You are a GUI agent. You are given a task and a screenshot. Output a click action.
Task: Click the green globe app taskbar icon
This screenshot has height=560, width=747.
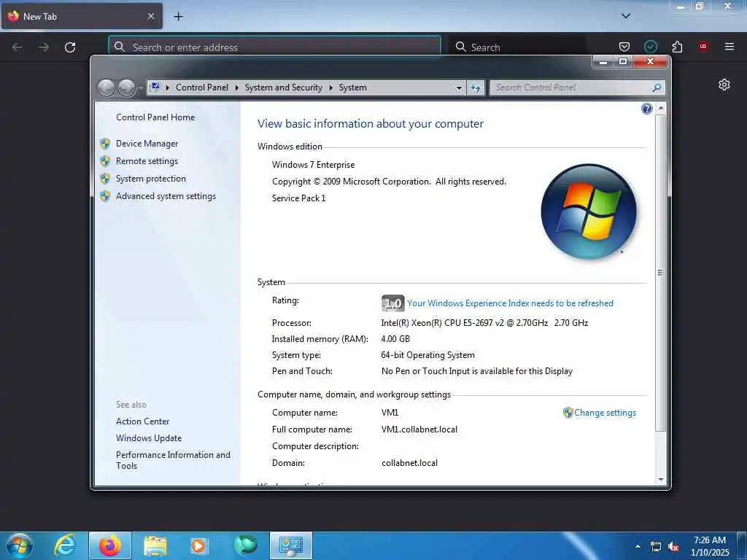[245, 545]
